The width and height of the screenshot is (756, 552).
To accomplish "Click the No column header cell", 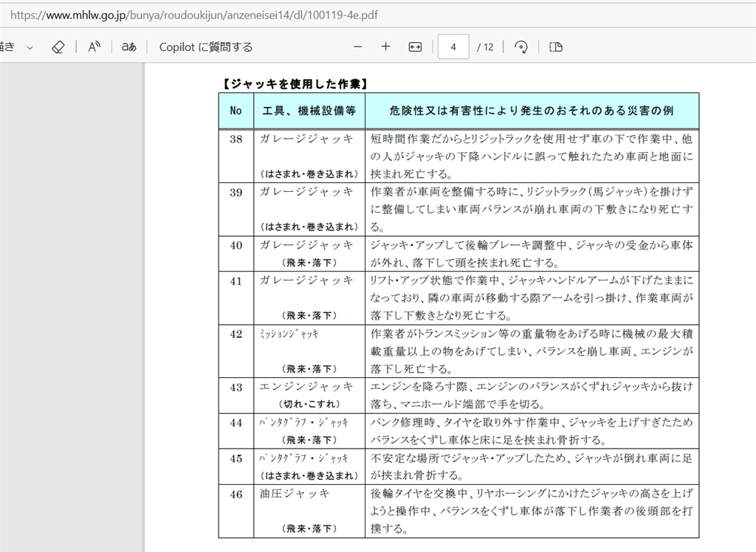I will (x=236, y=111).
